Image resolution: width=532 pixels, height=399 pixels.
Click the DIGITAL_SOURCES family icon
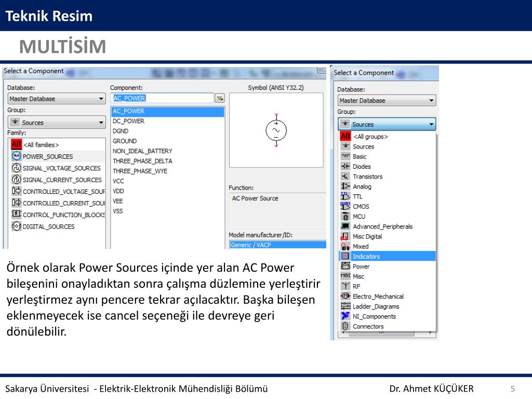16,226
